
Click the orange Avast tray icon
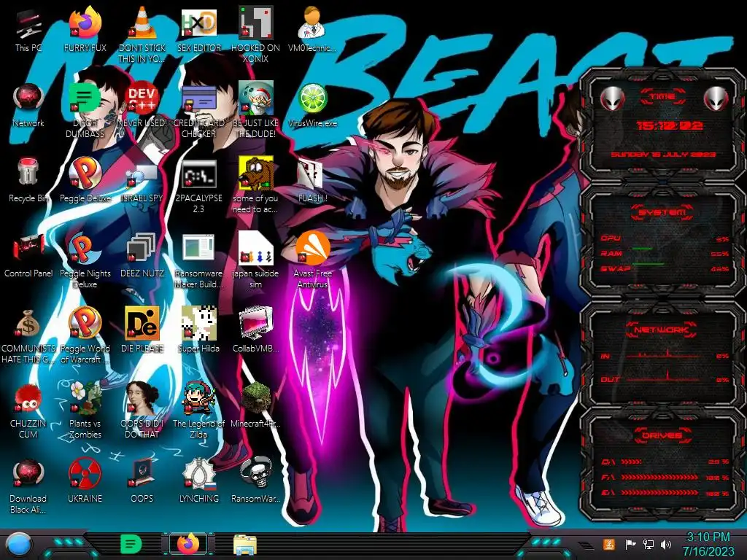609,544
